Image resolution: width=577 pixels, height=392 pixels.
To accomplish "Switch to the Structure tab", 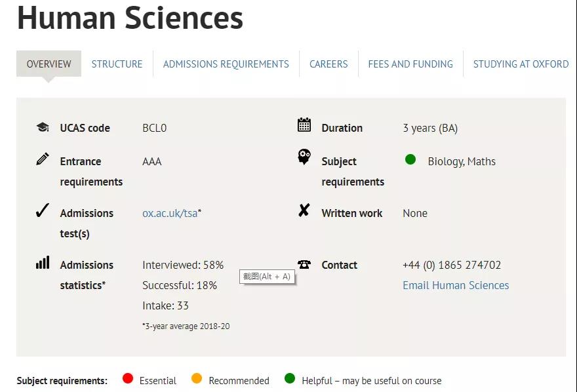I will (117, 64).
